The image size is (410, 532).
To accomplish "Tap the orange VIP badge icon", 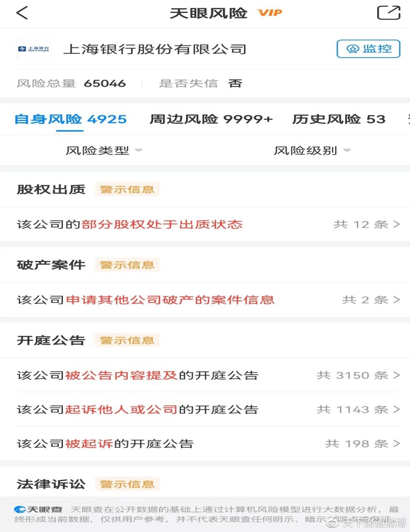I will pos(270,13).
